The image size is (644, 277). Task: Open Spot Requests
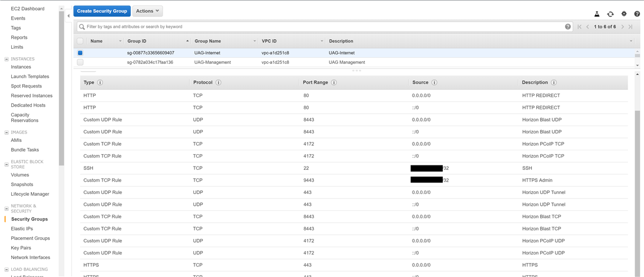pyautogui.click(x=26, y=86)
